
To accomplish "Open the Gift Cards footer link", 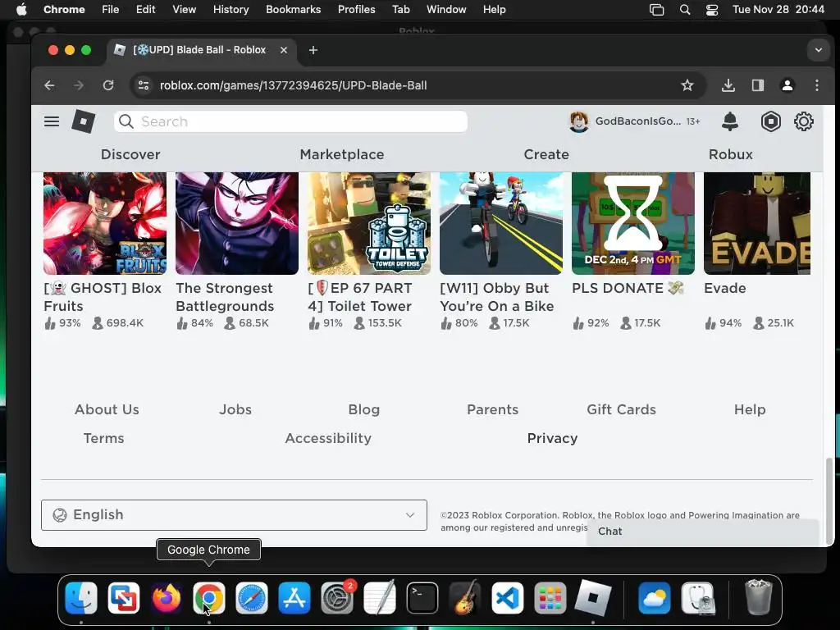I will [622, 409].
